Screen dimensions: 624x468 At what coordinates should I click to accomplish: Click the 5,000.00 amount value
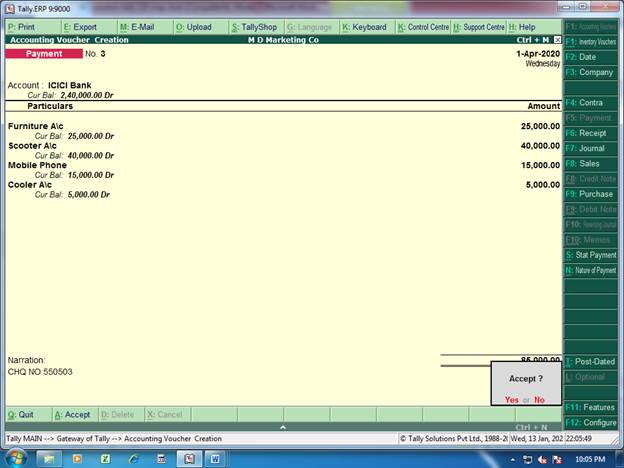point(543,185)
